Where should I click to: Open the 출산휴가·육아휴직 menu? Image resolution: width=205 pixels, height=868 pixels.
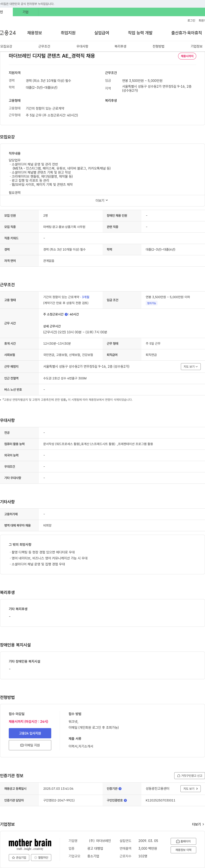click(186, 33)
